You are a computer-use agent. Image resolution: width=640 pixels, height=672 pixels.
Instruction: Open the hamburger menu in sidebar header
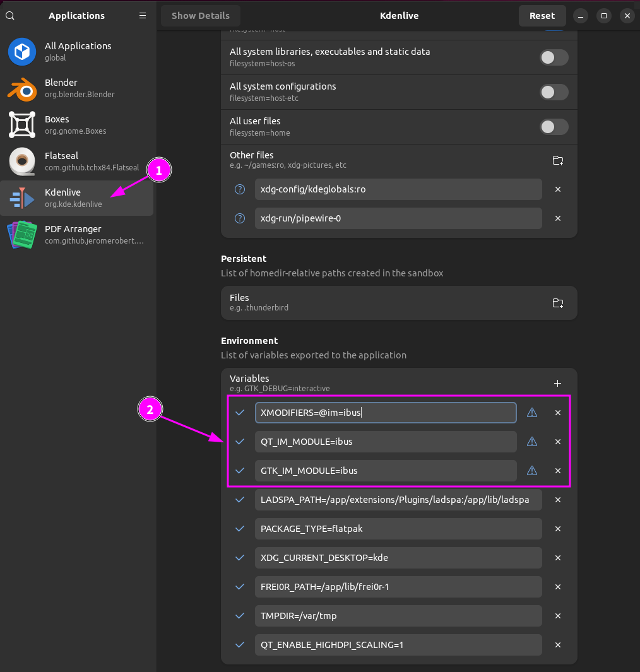point(143,16)
